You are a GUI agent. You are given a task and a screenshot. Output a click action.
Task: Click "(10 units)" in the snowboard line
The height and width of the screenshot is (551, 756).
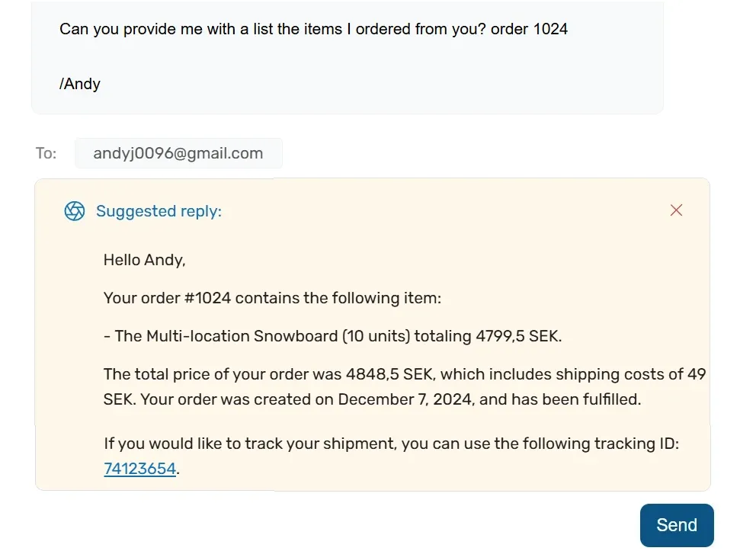(376, 336)
